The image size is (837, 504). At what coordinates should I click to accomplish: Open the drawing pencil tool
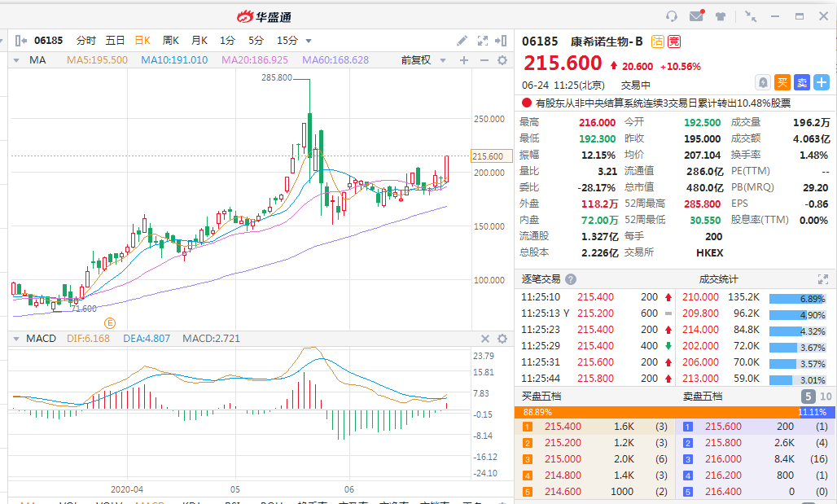(462, 41)
